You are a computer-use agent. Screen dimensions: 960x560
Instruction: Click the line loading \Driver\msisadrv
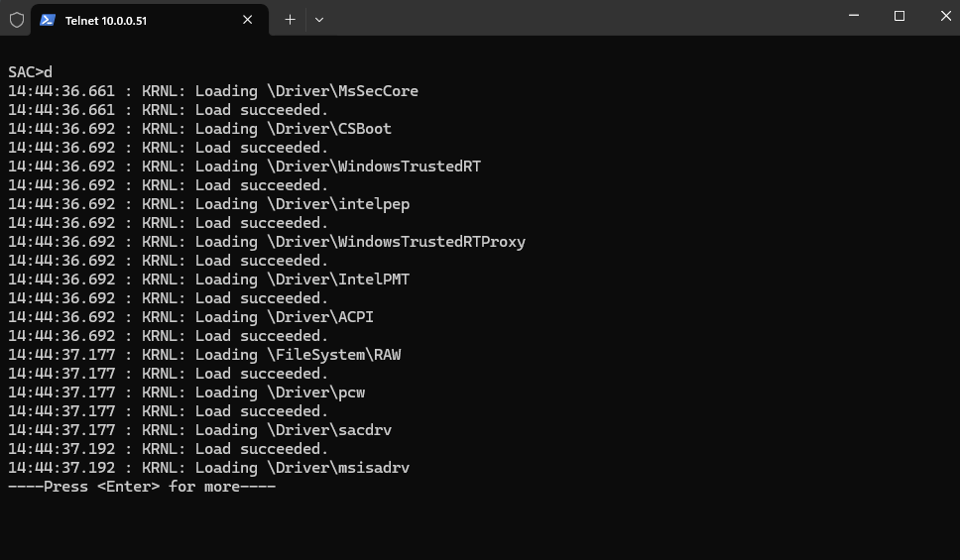pos(209,468)
